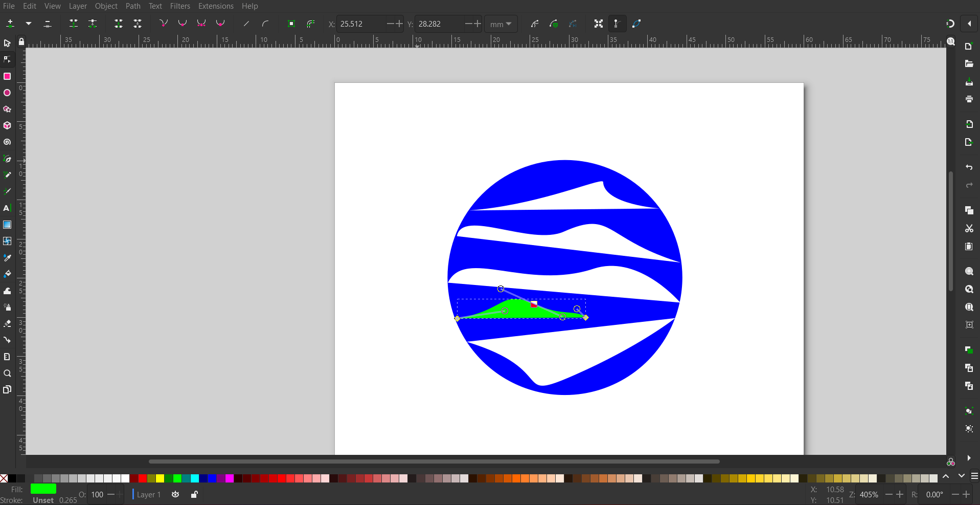Toggle Layer 1 lock icon
The image size is (980, 505).
[x=194, y=494]
